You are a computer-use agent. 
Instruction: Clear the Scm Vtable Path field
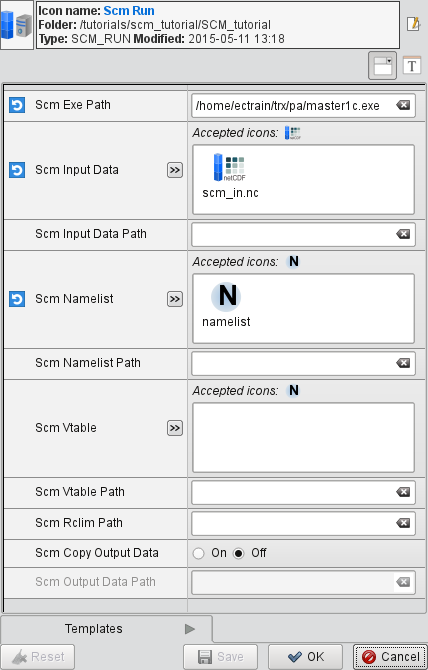403,492
